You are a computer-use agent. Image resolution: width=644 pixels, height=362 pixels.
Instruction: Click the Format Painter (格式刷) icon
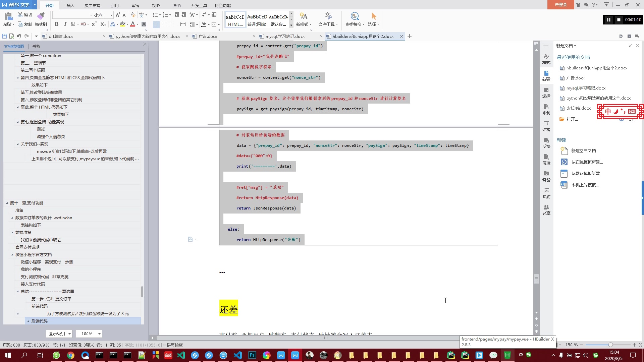[41, 16]
